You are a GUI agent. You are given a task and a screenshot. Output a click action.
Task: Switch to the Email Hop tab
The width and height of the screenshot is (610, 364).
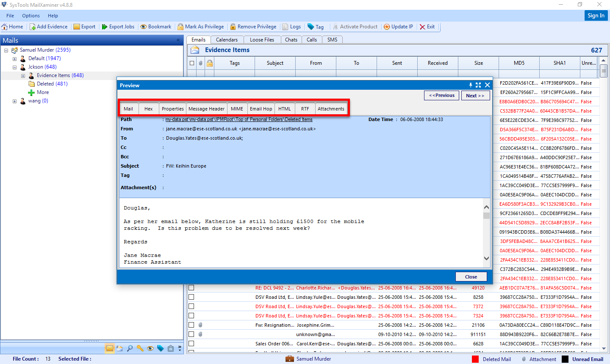point(261,109)
